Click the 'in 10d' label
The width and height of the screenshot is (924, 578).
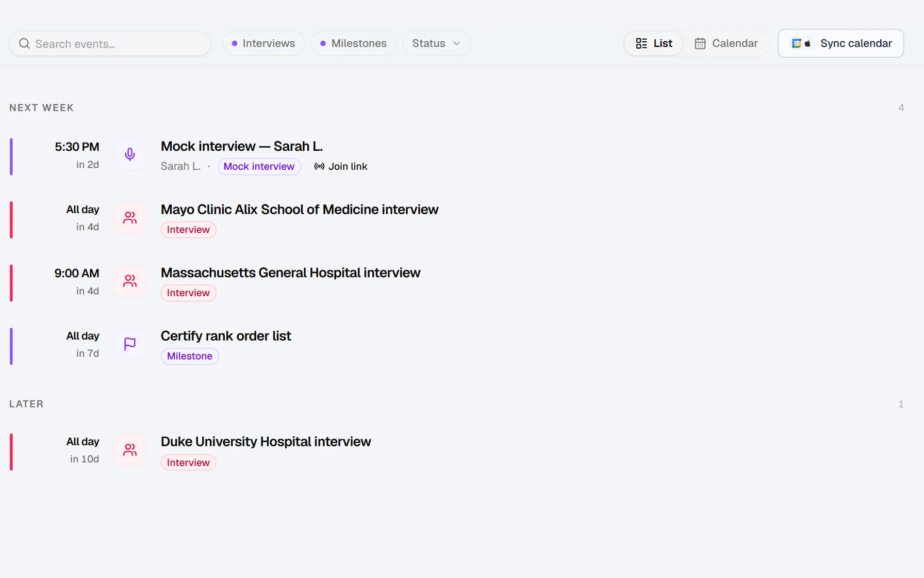click(x=85, y=459)
